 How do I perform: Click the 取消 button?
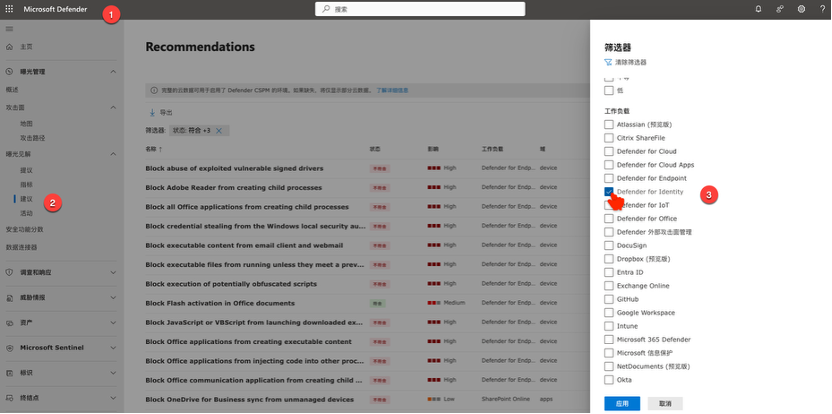click(x=665, y=404)
